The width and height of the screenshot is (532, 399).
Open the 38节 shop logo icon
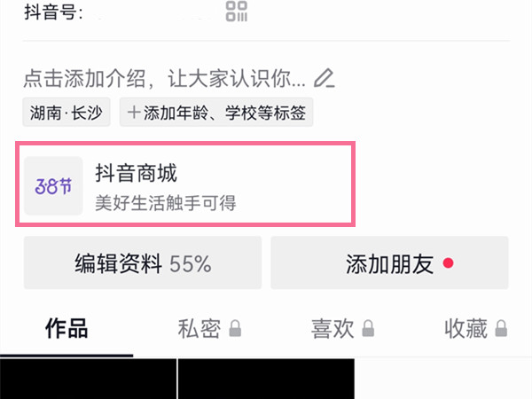(x=53, y=185)
